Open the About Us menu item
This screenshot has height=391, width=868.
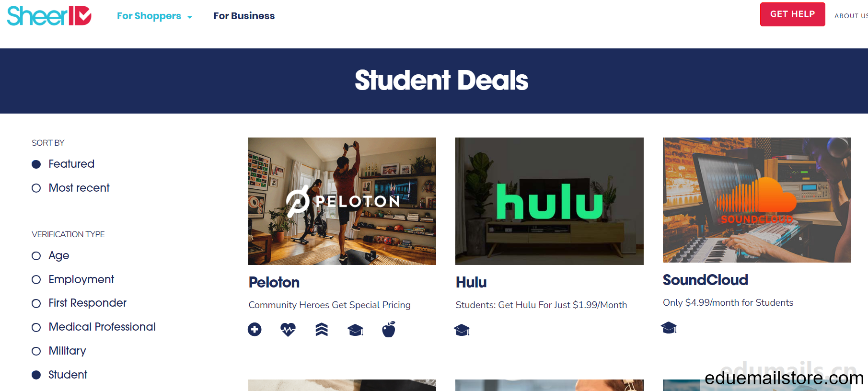coord(851,16)
